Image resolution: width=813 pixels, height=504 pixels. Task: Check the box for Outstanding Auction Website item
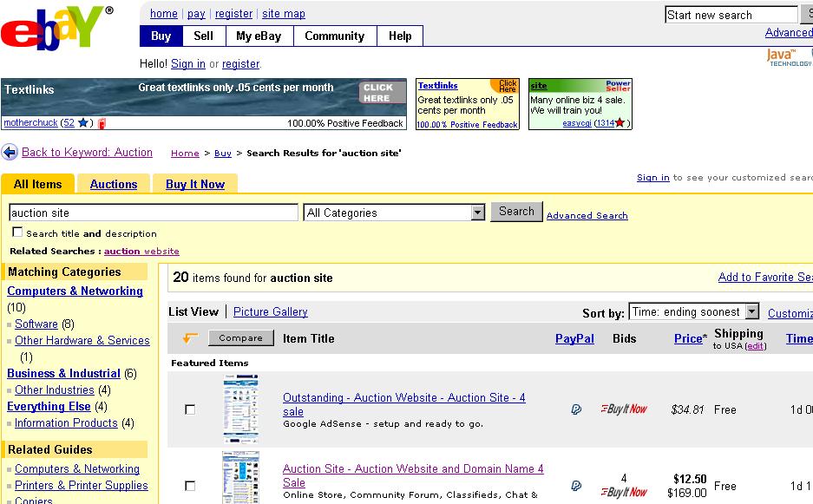click(190, 409)
